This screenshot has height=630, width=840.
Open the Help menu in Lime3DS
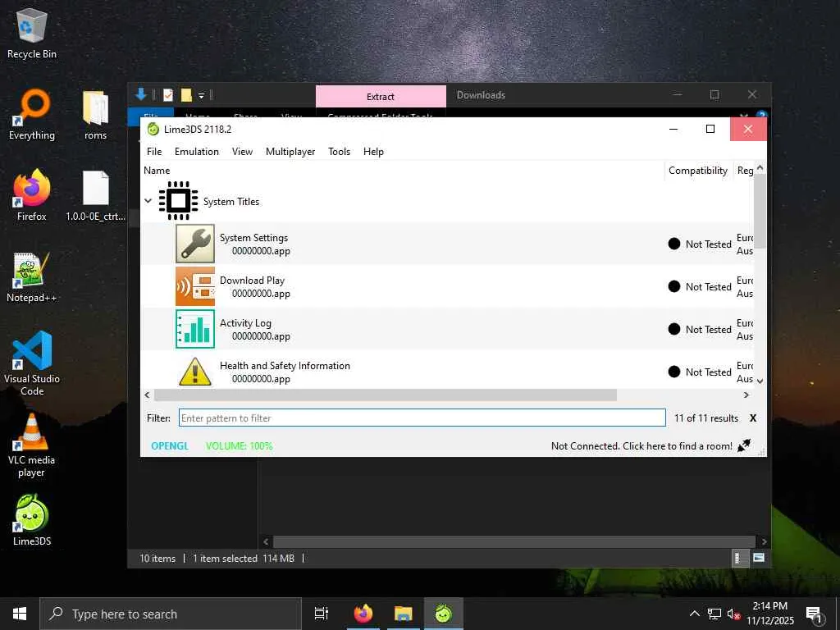coord(373,152)
